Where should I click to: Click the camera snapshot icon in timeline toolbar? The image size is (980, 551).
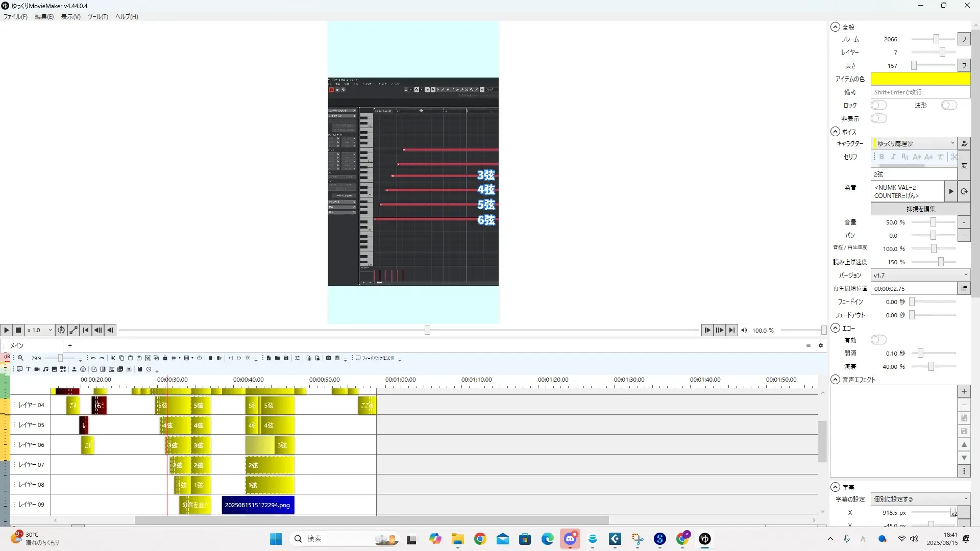(x=328, y=358)
